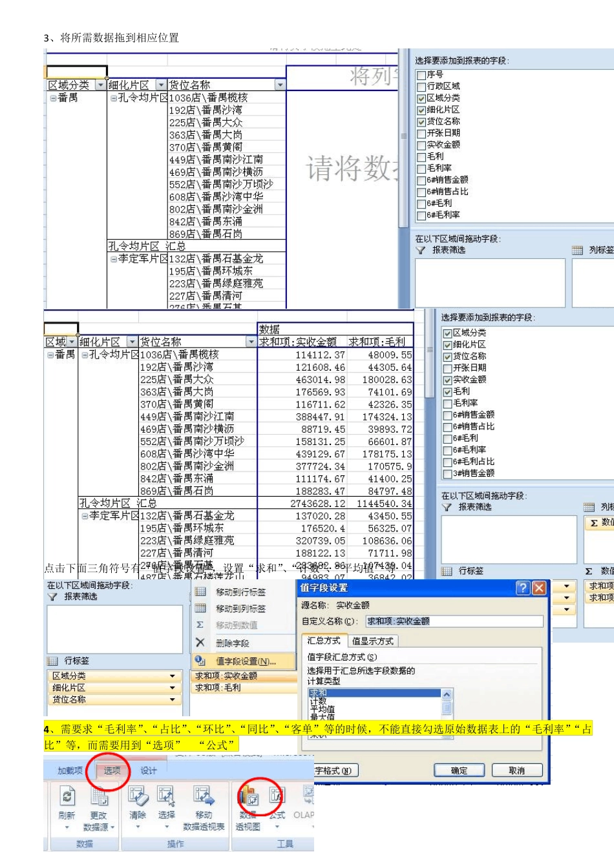Viewport: 614px width, 868px height.
Task: Check the 序号 field checkbox
Action: pyautogui.click(x=421, y=75)
